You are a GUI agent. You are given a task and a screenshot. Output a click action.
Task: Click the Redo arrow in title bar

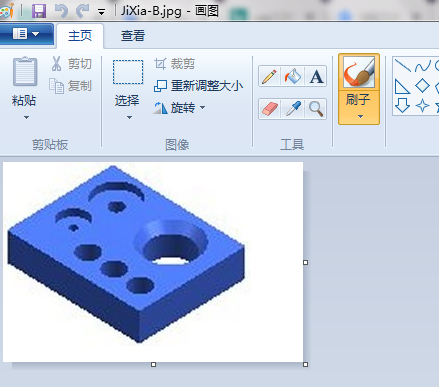tap(82, 11)
